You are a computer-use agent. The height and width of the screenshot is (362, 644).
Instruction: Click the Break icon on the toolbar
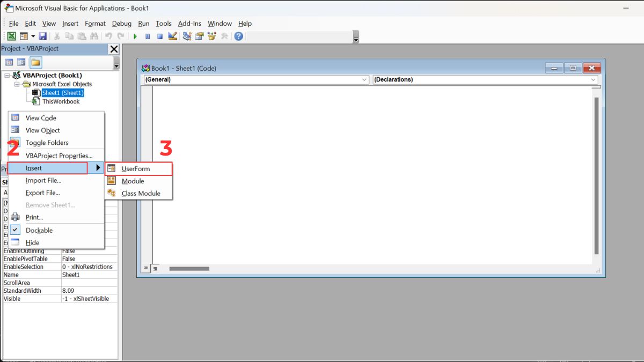coord(148,35)
